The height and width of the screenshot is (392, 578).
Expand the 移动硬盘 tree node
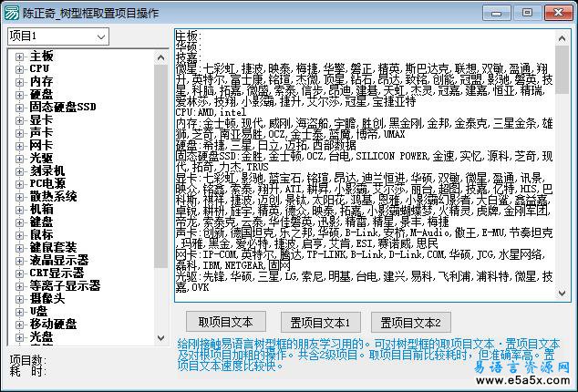tap(19, 325)
